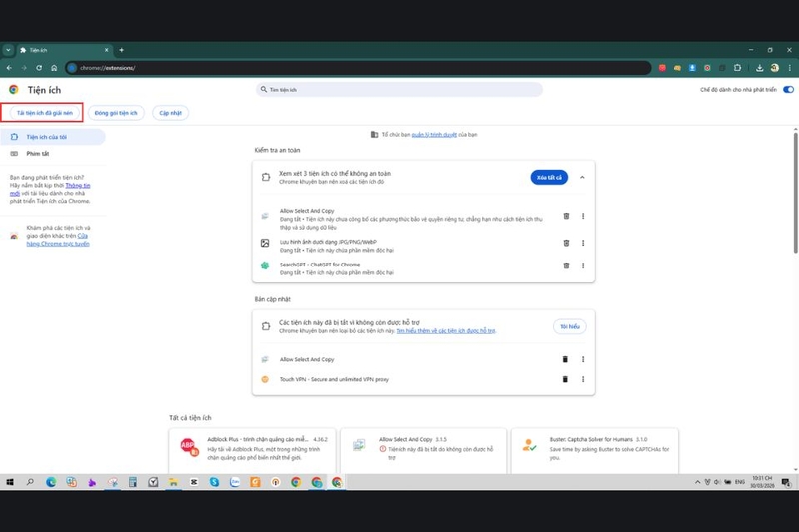Click the Tìm tiện ích search field
Viewport: 799px width, 532px height.
click(x=399, y=90)
